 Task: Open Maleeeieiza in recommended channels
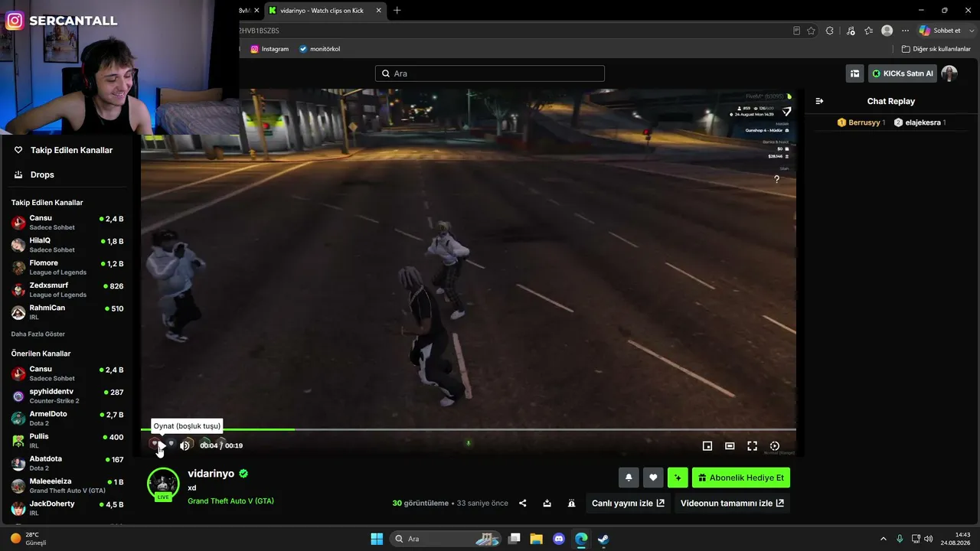click(67, 485)
